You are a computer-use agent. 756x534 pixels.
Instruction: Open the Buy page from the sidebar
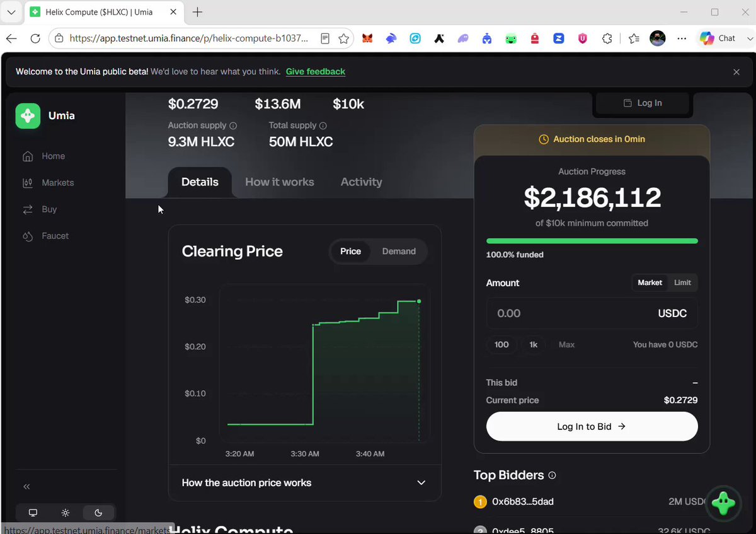[x=40, y=209]
